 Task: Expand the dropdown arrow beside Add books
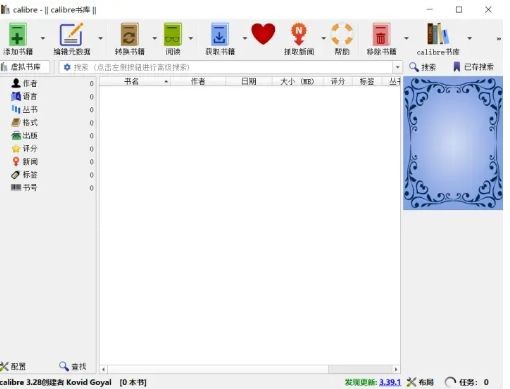43,38
